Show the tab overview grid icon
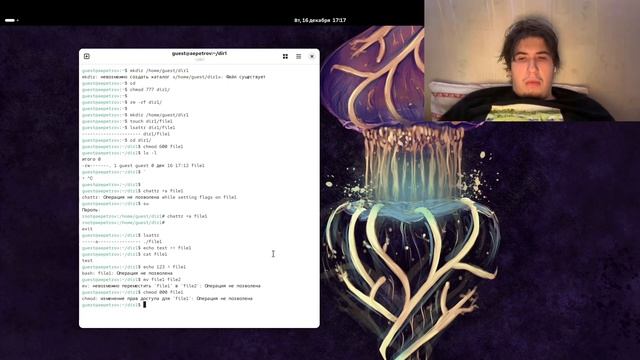Image resolution: width=640 pixels, height=360 pixels. (x=285, y=56)
